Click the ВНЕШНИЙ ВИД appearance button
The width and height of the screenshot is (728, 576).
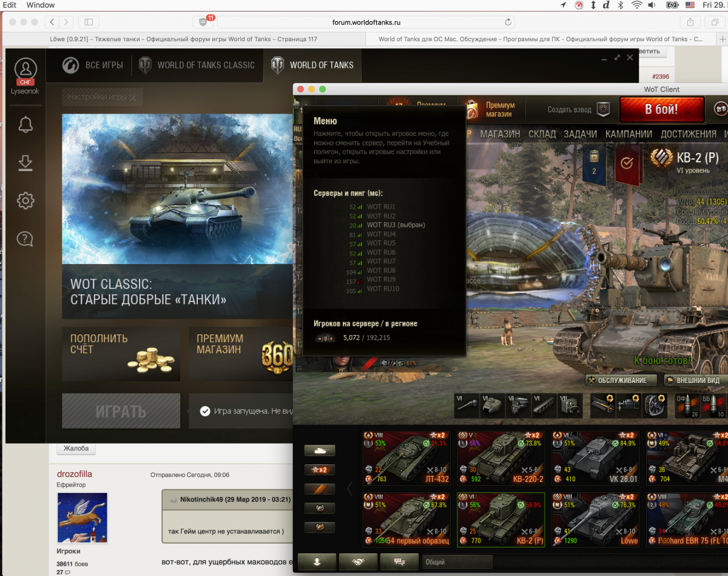[696, 381]
